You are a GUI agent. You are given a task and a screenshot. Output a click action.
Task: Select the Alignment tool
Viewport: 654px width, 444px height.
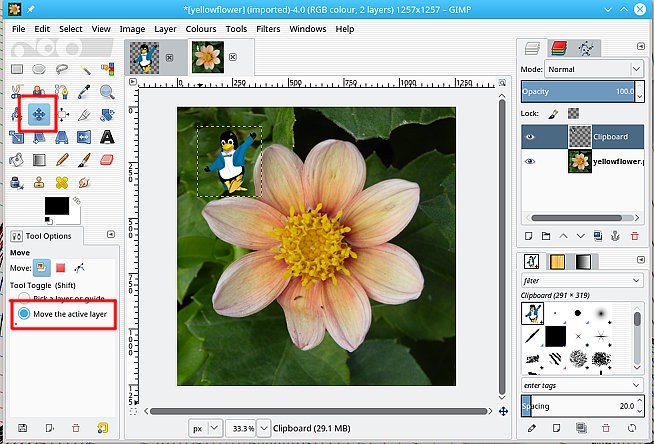coord(62,114)
